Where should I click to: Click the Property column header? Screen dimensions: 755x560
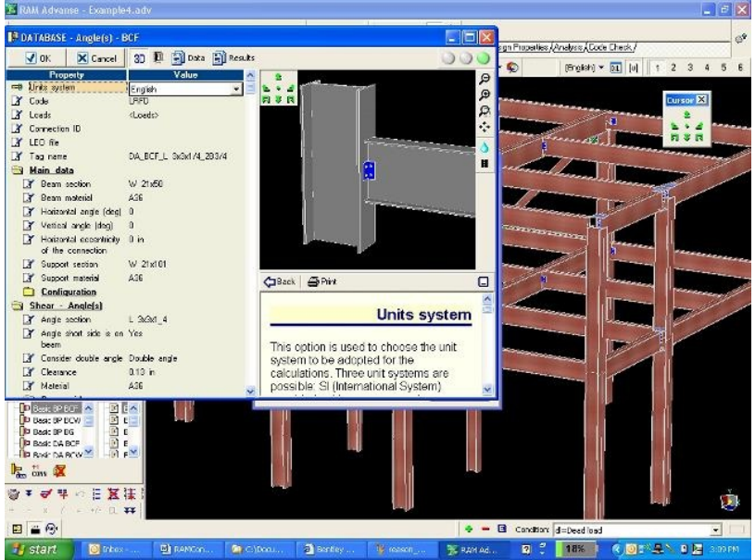click(x=67, y=75)
